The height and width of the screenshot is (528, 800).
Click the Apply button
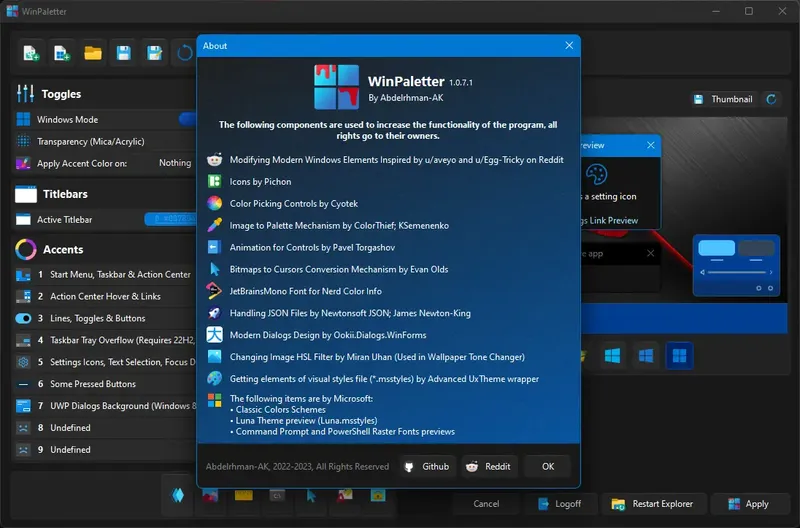[748, 504]
